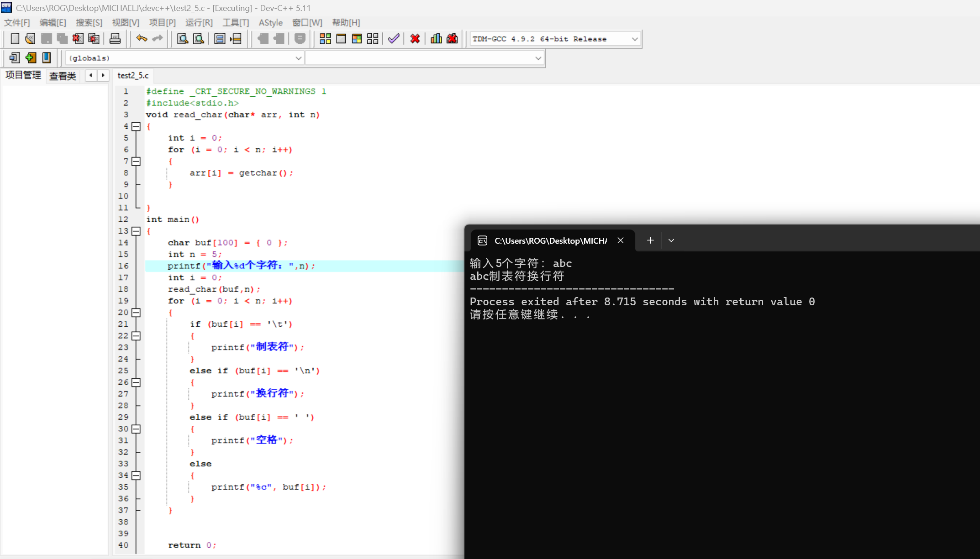Run syntax check with purple checkmark icon
This screenshot has width=980, height=559.
[394, 39]
